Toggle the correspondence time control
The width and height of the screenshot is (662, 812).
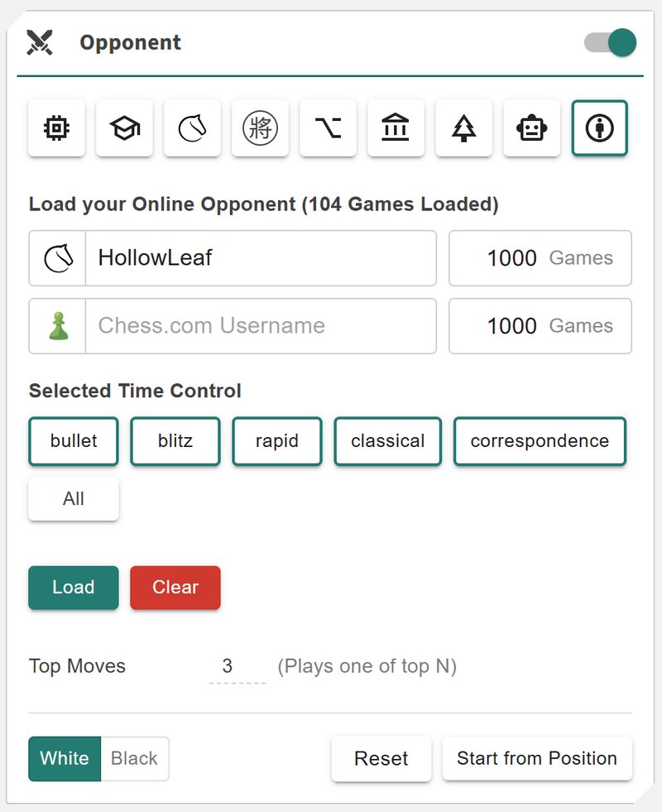[540, 441]
